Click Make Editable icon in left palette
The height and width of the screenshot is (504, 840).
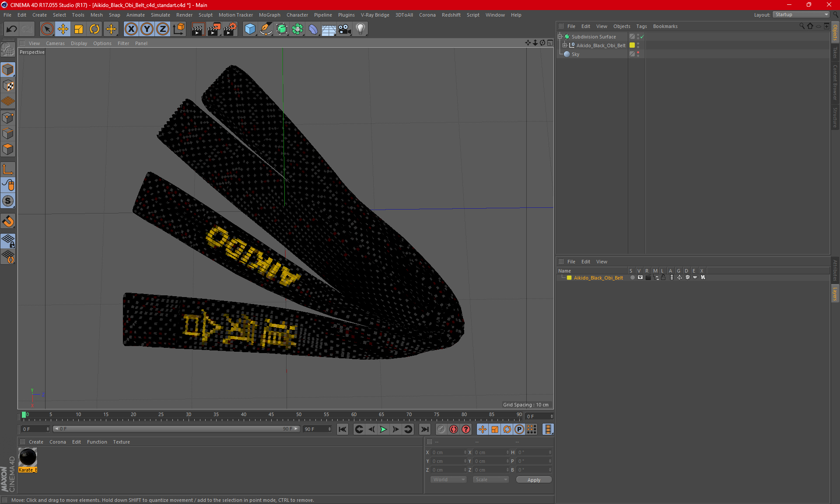(x=8, y=50)
